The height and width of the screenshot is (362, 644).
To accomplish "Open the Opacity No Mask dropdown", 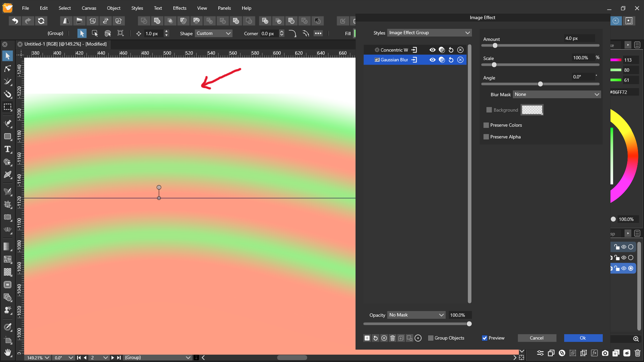I will coord(416,315).
